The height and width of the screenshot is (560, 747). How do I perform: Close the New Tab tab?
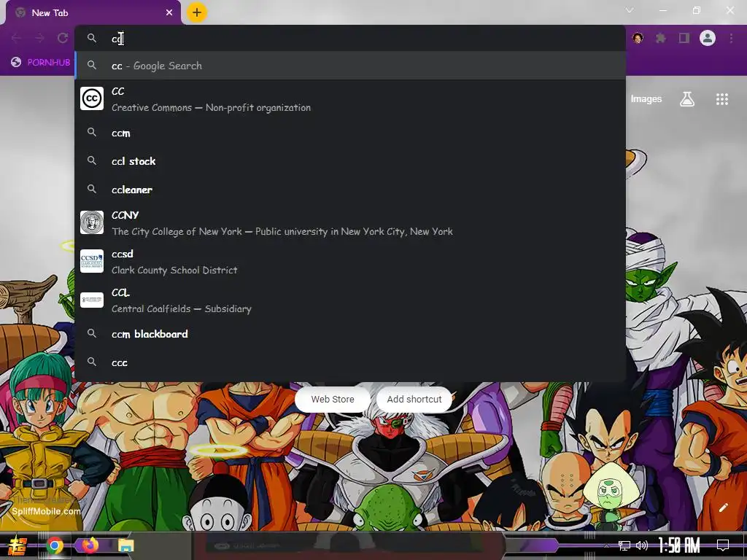[x=169, y=13]
